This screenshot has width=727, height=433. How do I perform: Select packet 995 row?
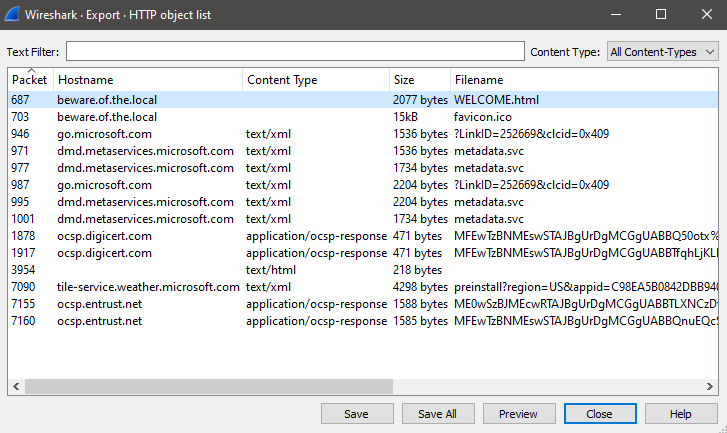pos(363,202)
